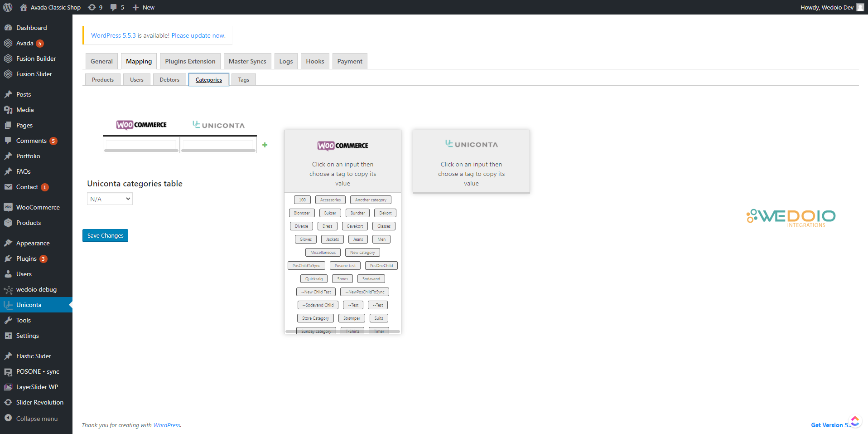The width and height of the screenshot is (868, 434).
Task: Select the Products mapping sub-tab
Action: (x=103, y=80)
